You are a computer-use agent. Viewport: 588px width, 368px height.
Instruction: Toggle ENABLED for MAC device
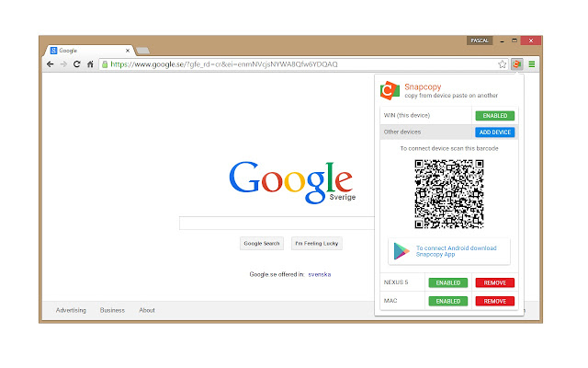point(448,301)
